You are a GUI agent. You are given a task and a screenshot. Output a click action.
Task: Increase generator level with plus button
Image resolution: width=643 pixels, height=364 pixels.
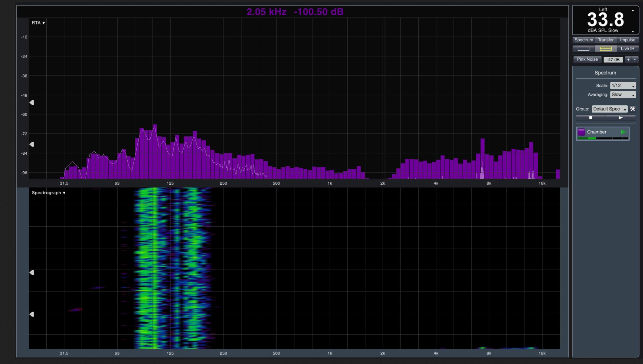(x=628, y=59)
